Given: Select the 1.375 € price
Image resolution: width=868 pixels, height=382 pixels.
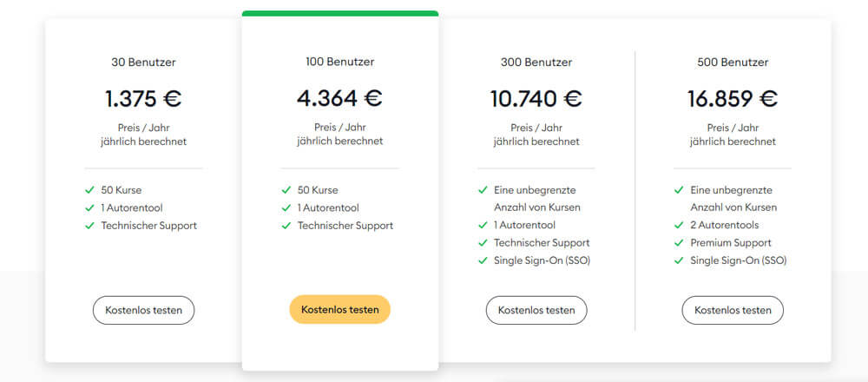Looking at the screenshot, I should (x=143, y=99).
